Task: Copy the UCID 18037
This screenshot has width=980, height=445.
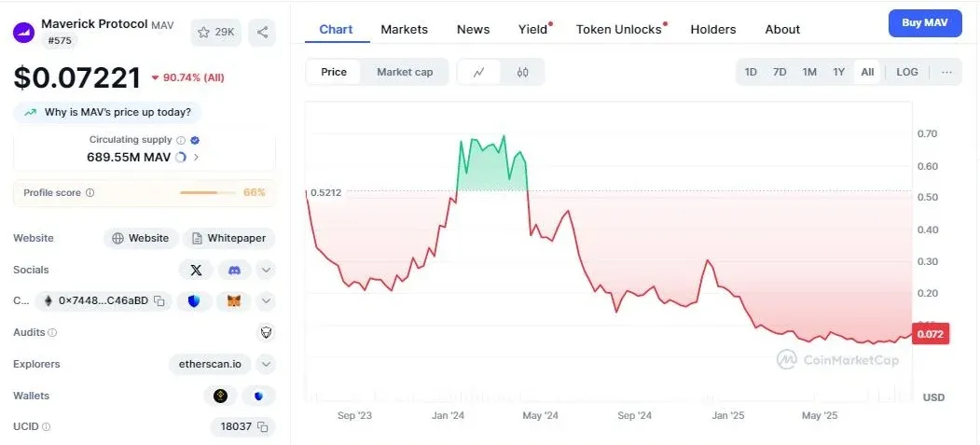Action: 263,427
